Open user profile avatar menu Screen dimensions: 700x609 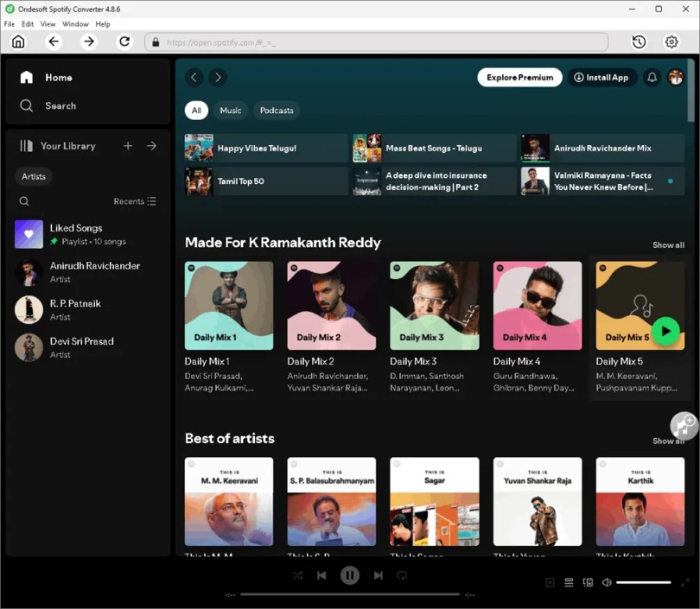676,78
